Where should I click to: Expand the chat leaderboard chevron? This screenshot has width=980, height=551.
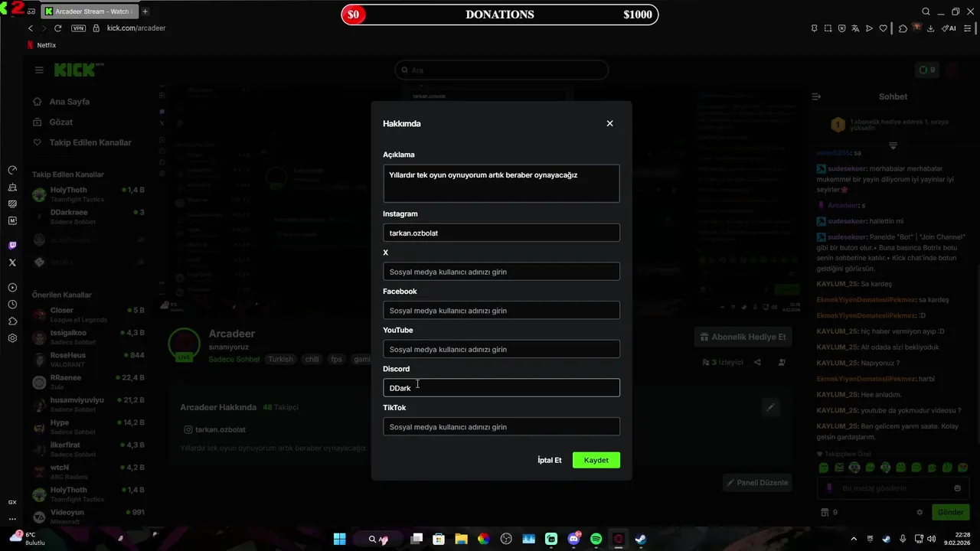[893, 145]
